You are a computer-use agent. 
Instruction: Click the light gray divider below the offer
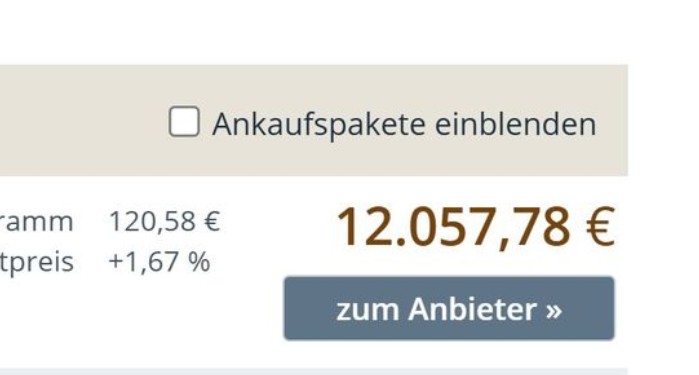tap(314, 371)
